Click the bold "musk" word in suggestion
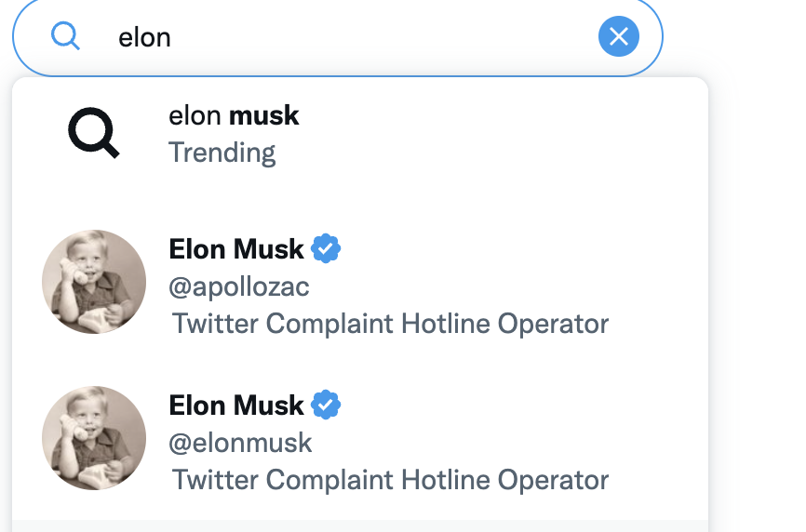The height and width of the screenshot is (532, 806). pyautogui.click(x=264, y=116)
